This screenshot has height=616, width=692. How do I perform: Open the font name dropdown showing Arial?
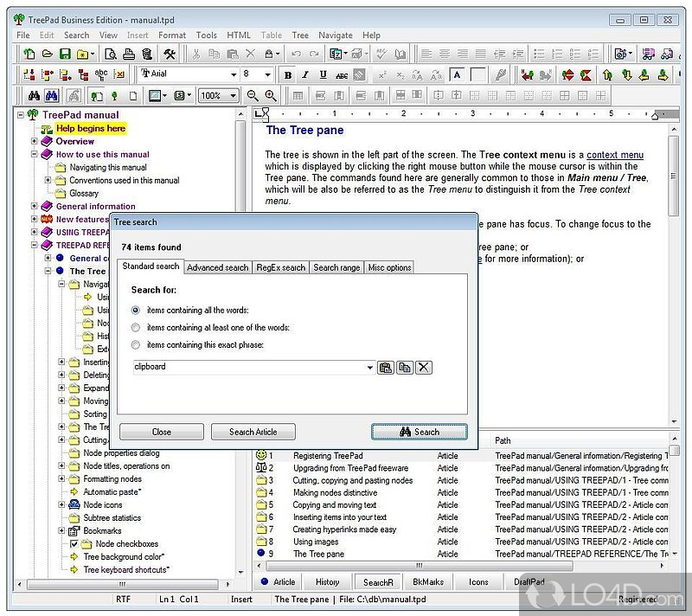tap(234, 75)
